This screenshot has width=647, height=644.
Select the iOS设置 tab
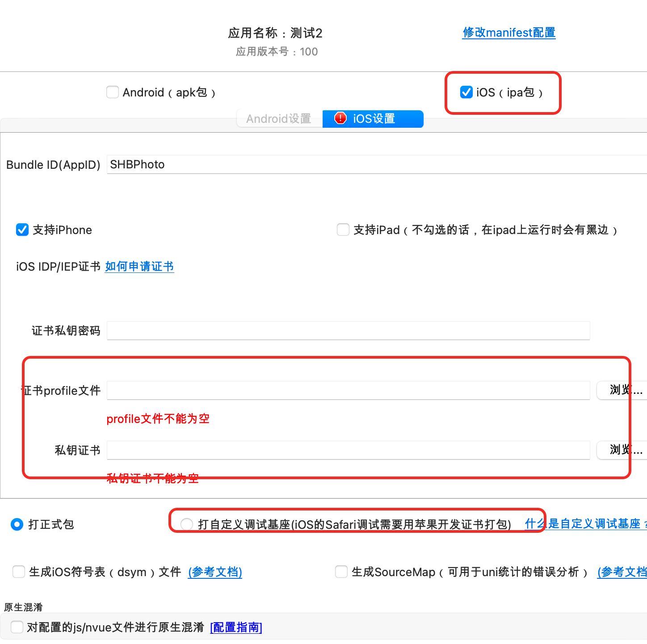(x=374, y=119)
